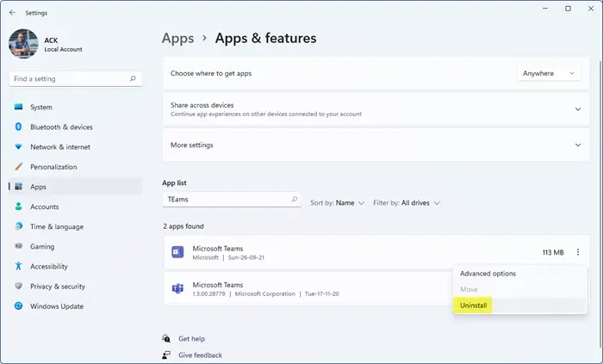Click the Get help icon

pyautogui.click(x=166, y=339)
